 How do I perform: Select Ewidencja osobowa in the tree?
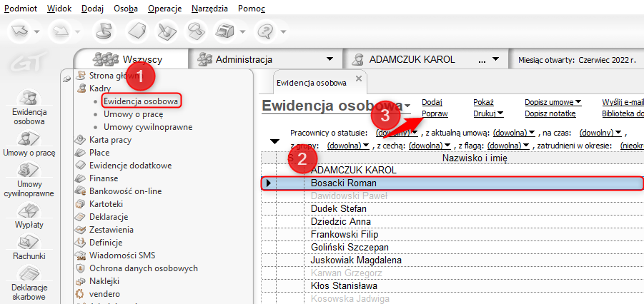pyautogui.click(x=141, y=101)
